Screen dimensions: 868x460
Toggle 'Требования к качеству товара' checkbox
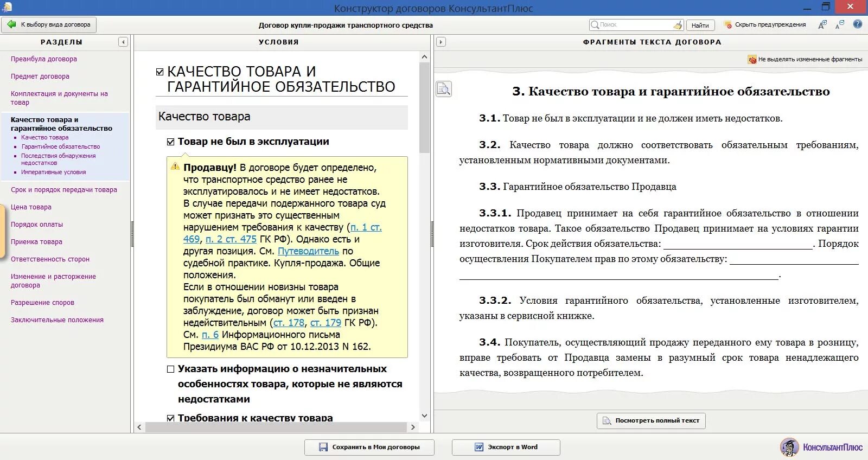tap(171, 418)
